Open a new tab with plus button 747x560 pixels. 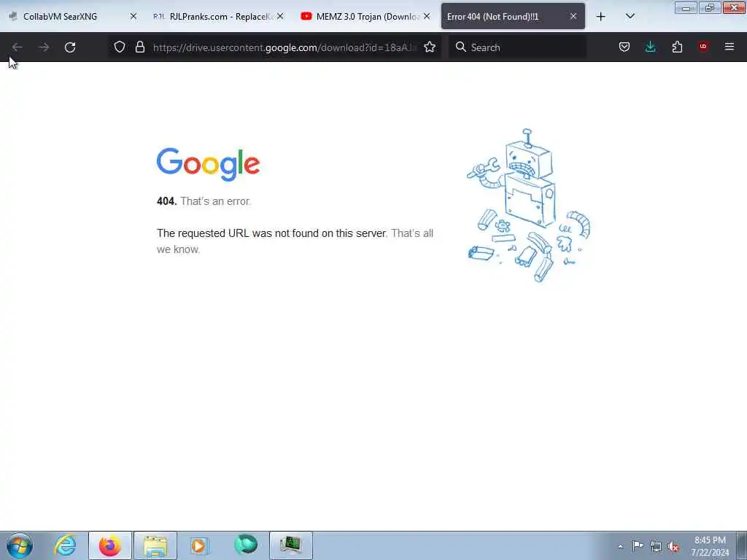pyautogui.click(x=601, y=17)
